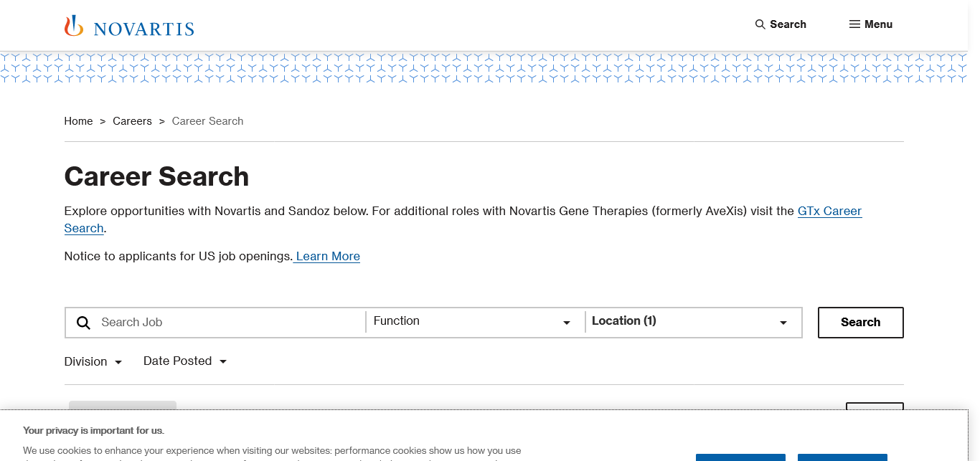Click the Novartis flame logo

(x=74, y=26)
